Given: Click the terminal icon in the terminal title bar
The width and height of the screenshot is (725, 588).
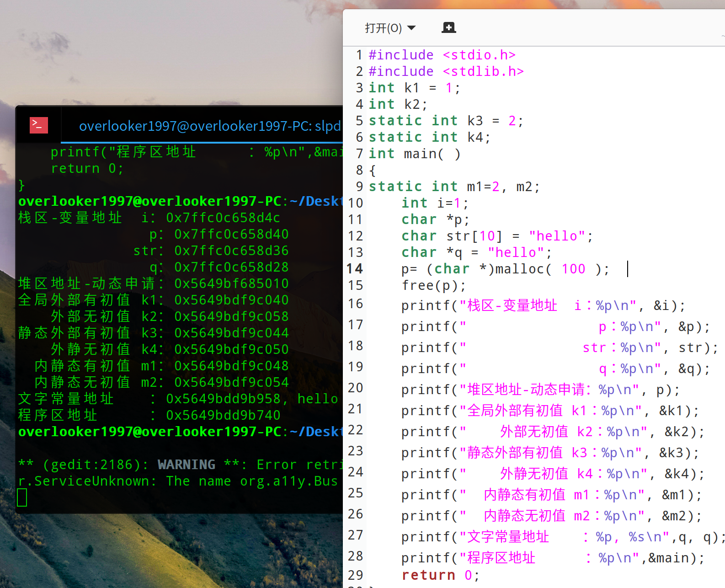Looking at the screenshot, I should pyautogui.click(x=39, y=125).
